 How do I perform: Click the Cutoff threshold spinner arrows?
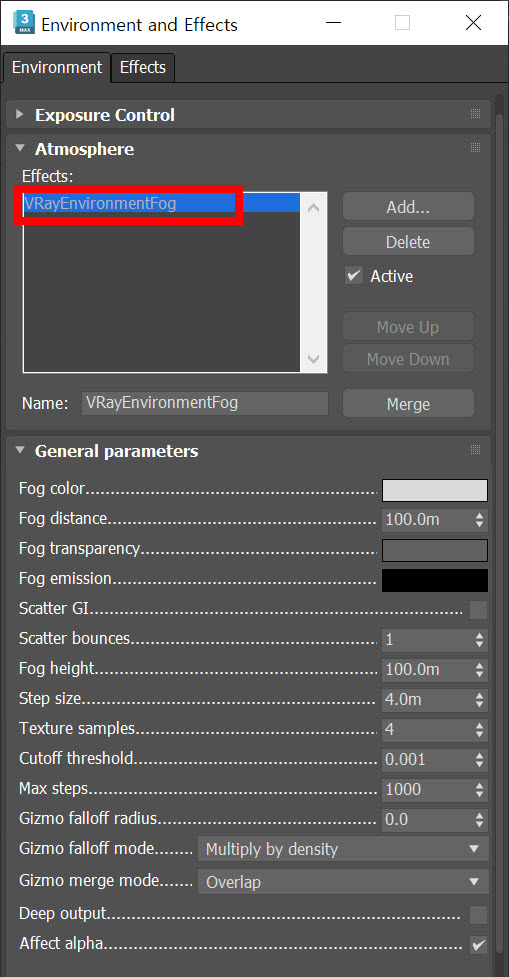pyautogui.click(x=479, y=760)
